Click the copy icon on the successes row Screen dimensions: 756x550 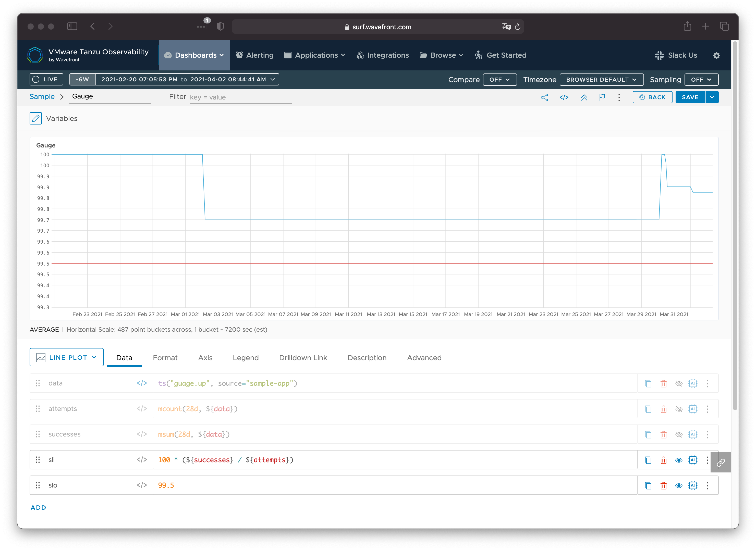point(648,434)
